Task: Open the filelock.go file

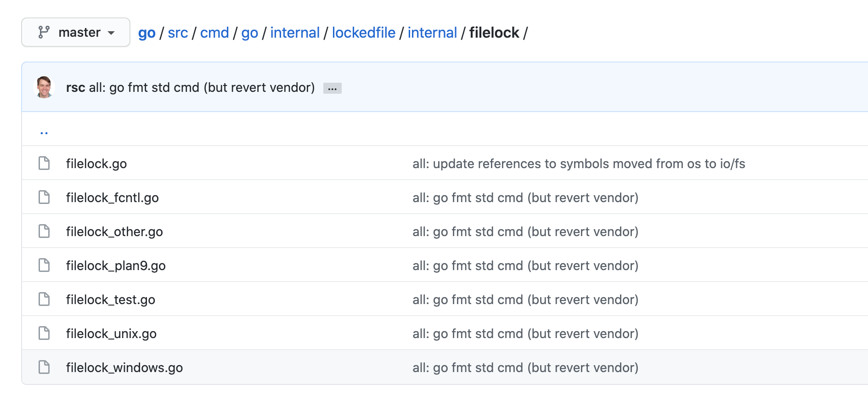Action: [96, 164]
